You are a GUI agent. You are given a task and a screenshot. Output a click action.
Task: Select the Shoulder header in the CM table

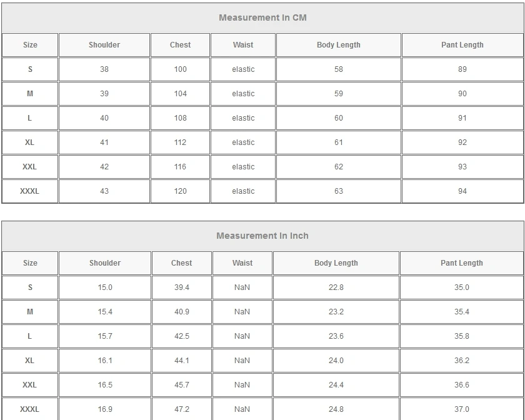(104, 45)
